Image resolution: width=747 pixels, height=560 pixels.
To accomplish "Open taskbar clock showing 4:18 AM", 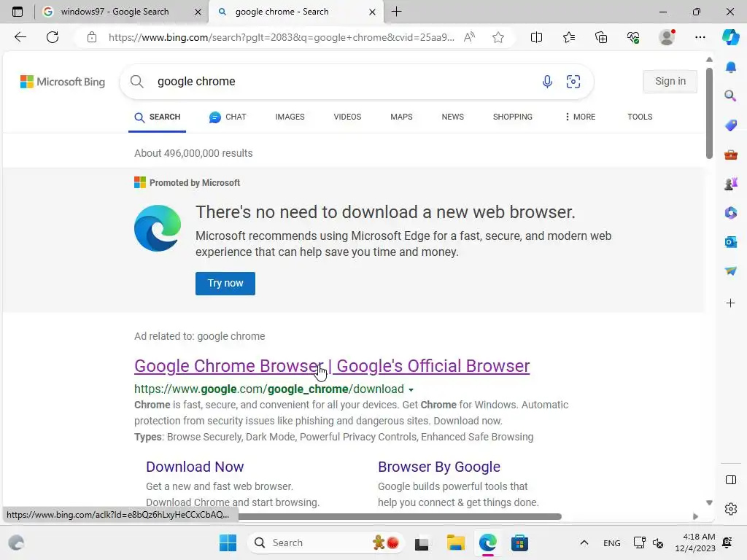I will coord(695,542).
